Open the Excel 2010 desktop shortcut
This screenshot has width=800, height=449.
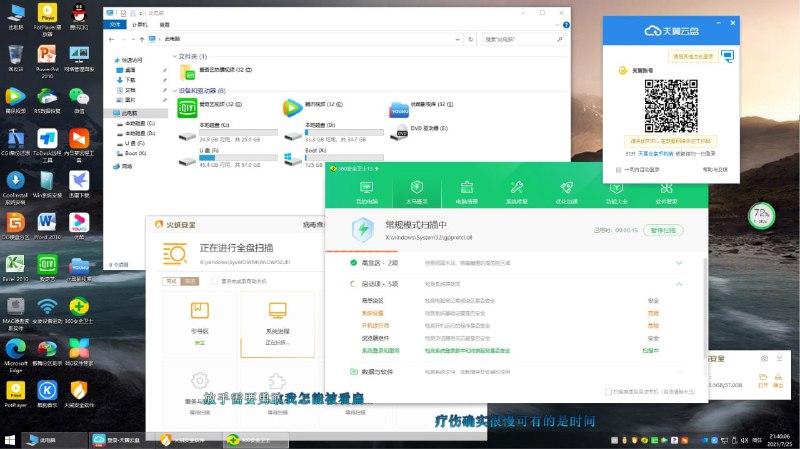coord(15,269)
